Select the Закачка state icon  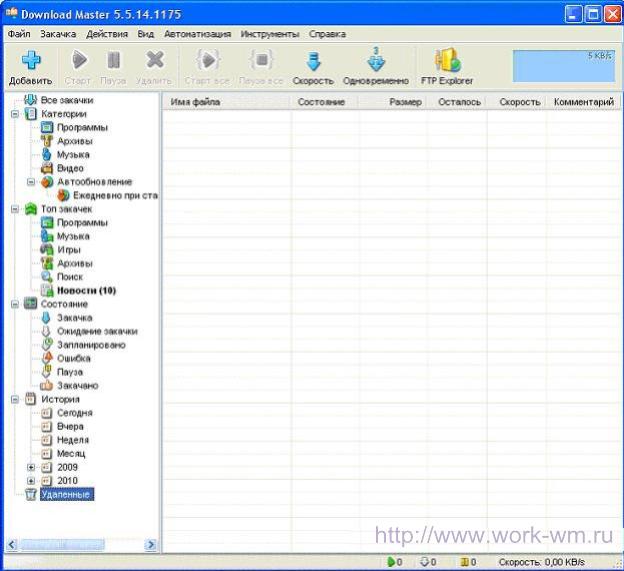46,318
